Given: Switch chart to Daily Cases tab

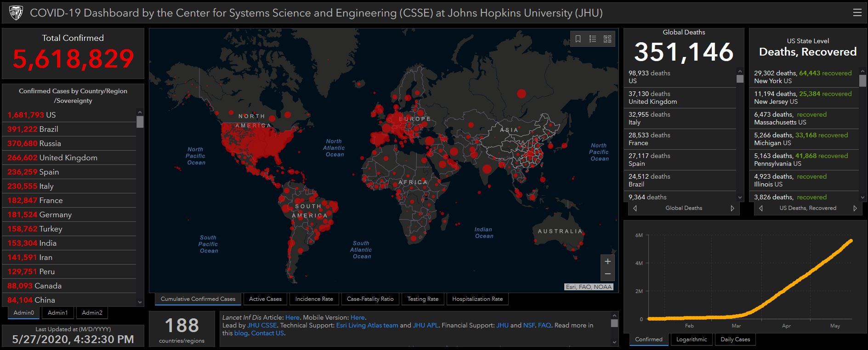Looking at the screenshot, I should 735,339.
